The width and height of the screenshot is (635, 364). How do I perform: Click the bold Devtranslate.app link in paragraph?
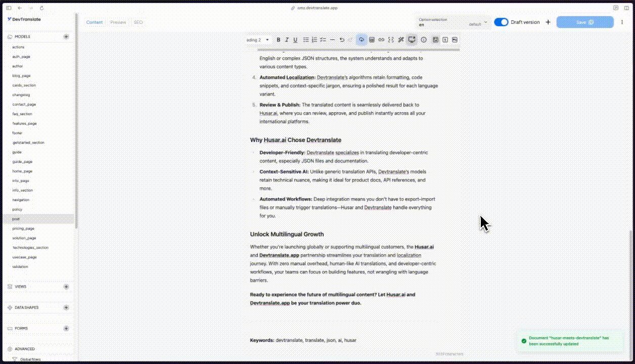[x=280, y=255]
